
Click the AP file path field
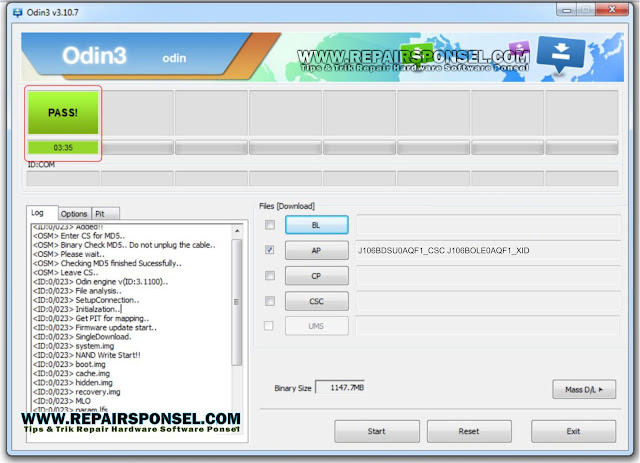tap(488, 250)
